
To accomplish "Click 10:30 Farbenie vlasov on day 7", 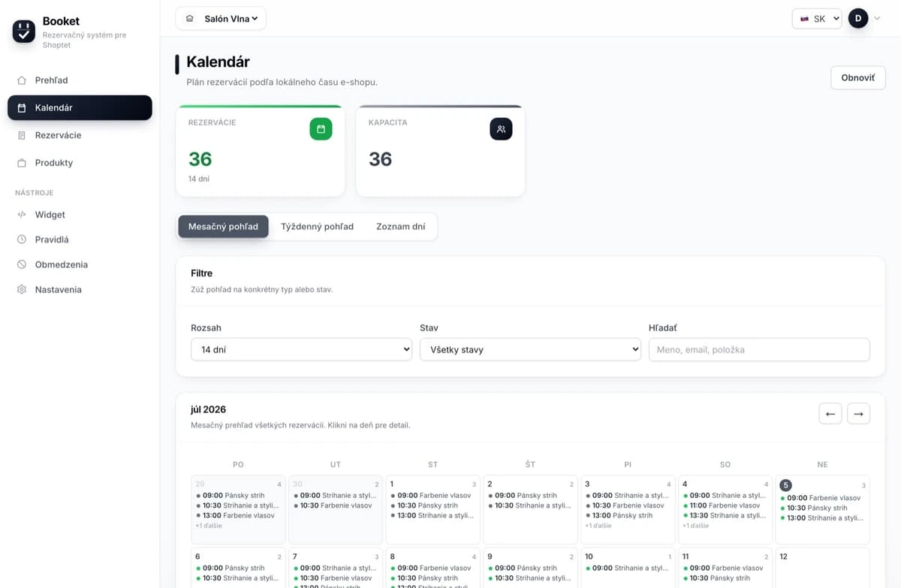I will pyautogui.click(x=333, y=578).
